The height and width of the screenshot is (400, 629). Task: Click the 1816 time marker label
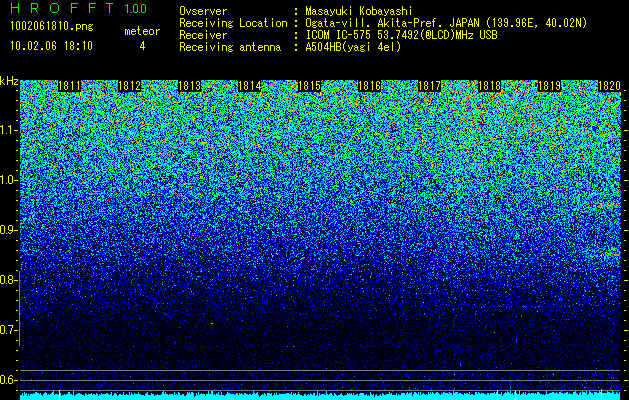[x=369, y=86]
